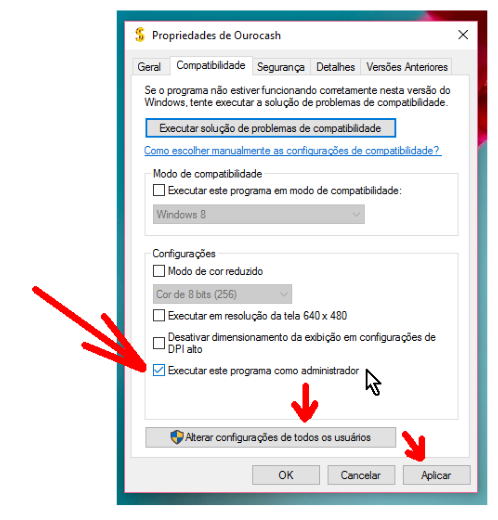This screenshot has height=520, width=498.
Task: Check Modo de cor reduzido
Action: [159, 271]
